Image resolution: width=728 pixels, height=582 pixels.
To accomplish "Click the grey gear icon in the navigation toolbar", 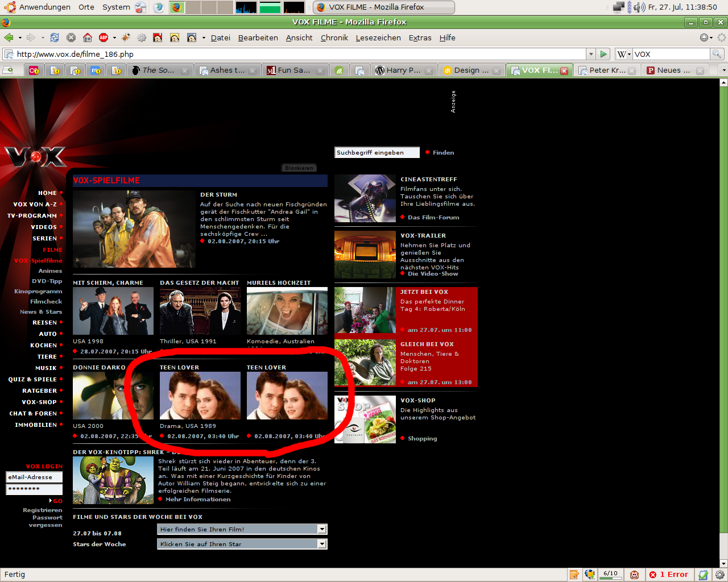I will (142, 38).
